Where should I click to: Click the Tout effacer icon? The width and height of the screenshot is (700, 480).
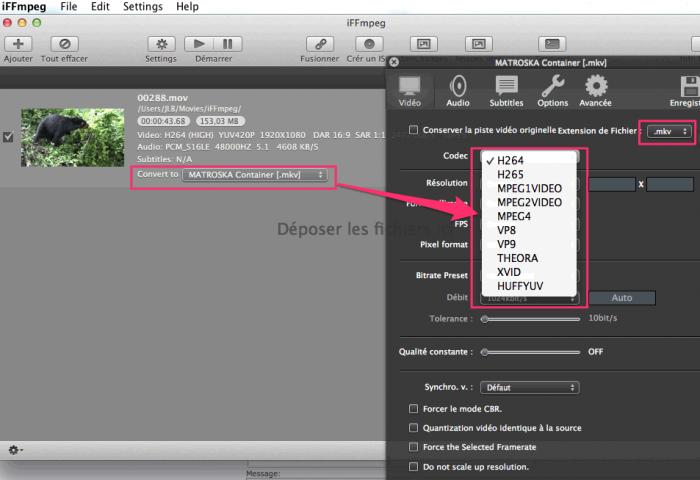pyautogui.click(x=65, y=44)
